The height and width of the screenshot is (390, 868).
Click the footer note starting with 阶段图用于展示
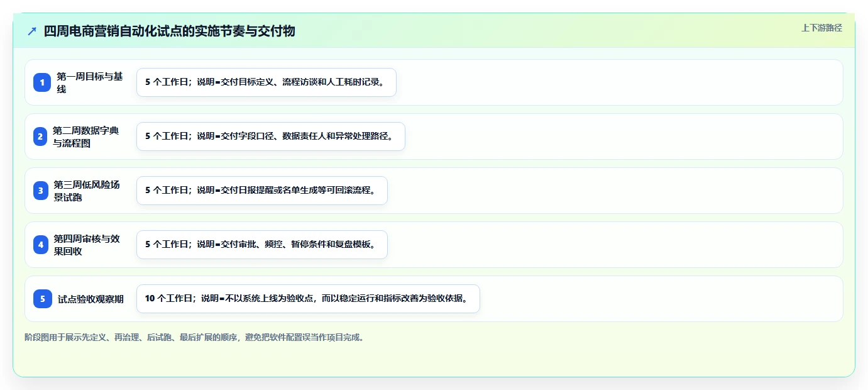(x=194, y=337)
